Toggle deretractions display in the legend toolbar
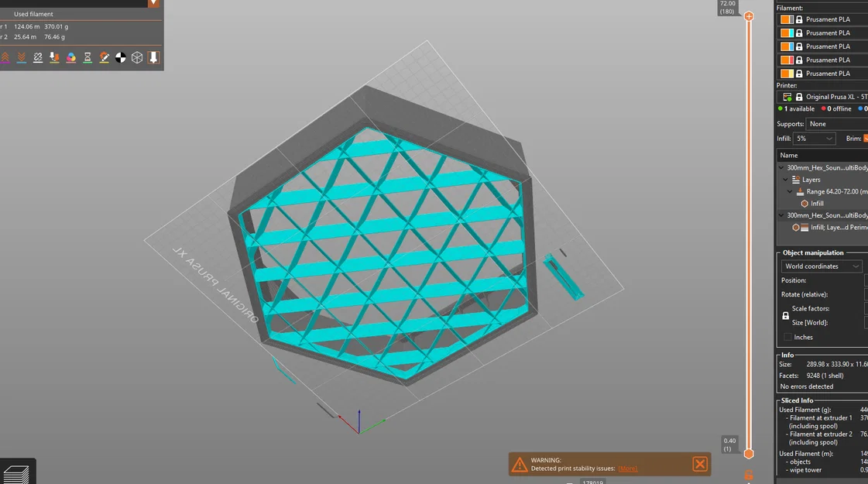This screenshot has width=868, height=484. 21,57
